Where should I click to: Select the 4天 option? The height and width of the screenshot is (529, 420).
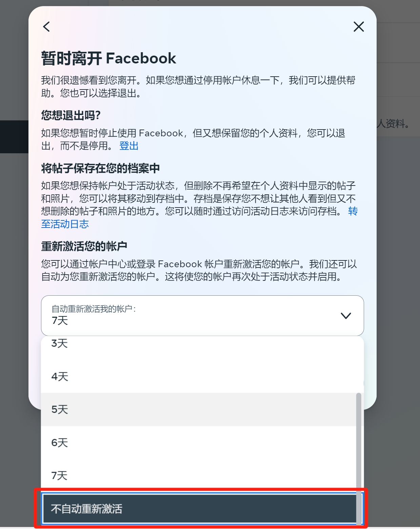point(202,376)
